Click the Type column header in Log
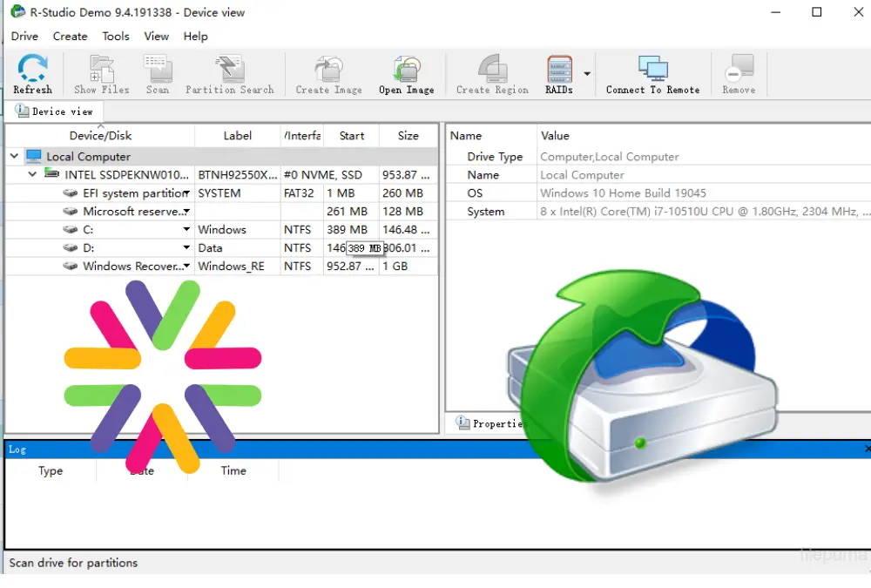The image size is (871, 588). point(51,470)
